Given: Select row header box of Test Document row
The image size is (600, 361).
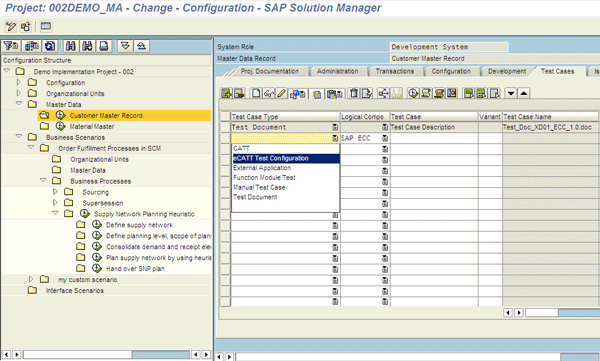Looking at the screenshot, I should 225,127.
